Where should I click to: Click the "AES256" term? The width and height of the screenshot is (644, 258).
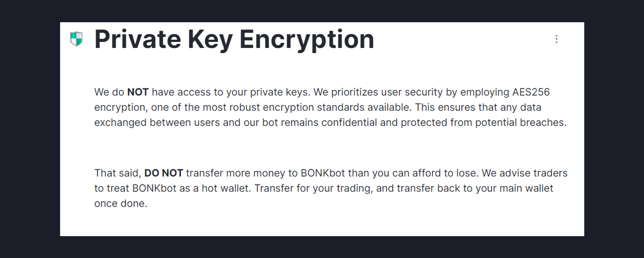tap(531, 92)
